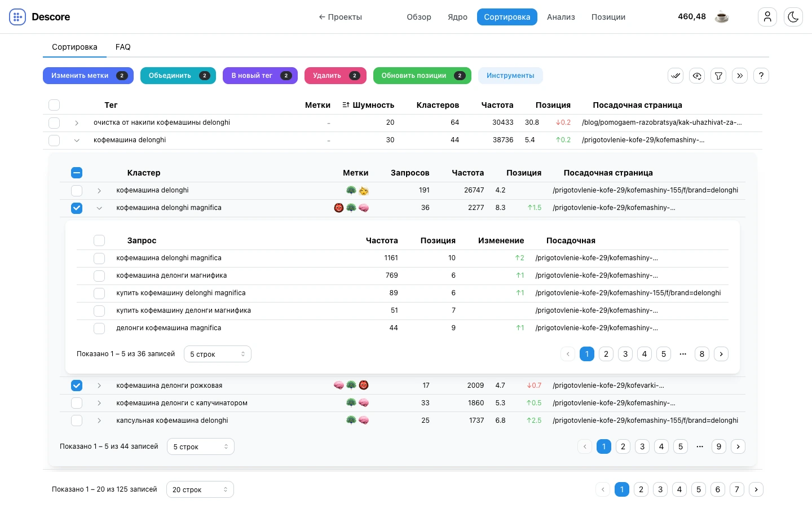Switch to dark mode with moon icon

pyautogui.click(x=793, y=17)
